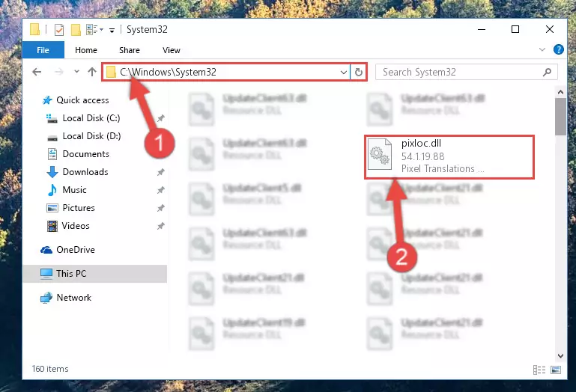
Task: Open Local Disk (C:) in sidebar
Action: click(91, 117)
